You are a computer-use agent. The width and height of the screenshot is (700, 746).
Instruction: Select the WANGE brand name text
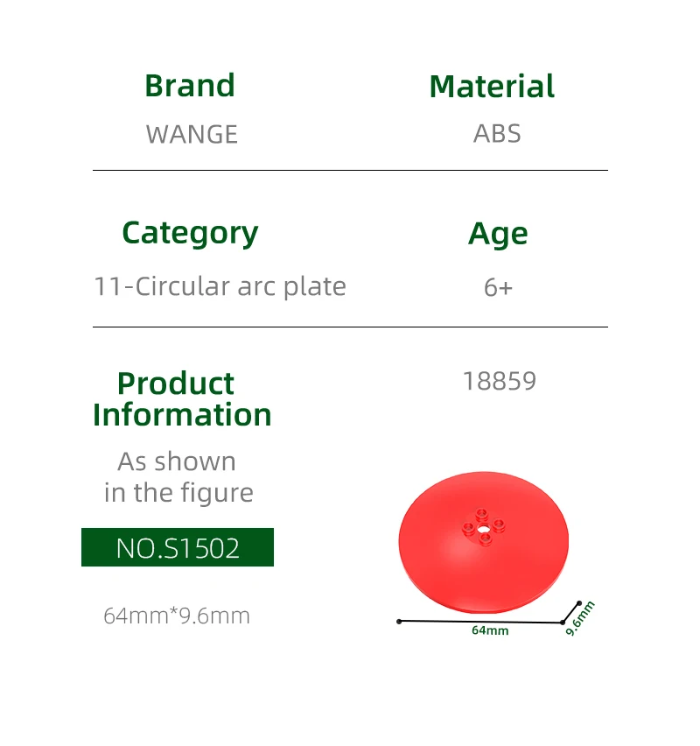click(x=192, y=134)
